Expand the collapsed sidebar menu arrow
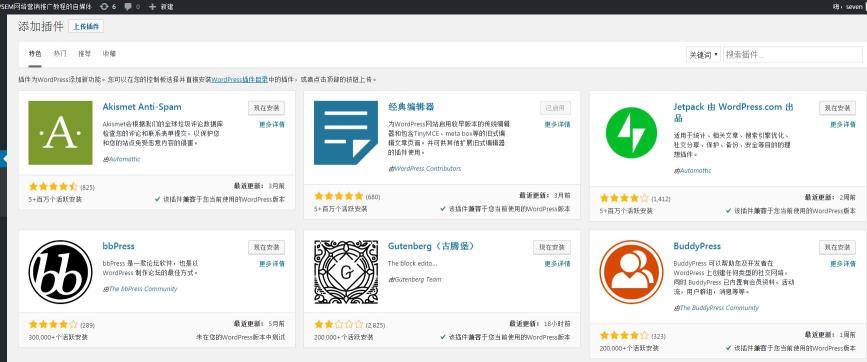Viewport: 867px width, 362px height. [3, 159]
